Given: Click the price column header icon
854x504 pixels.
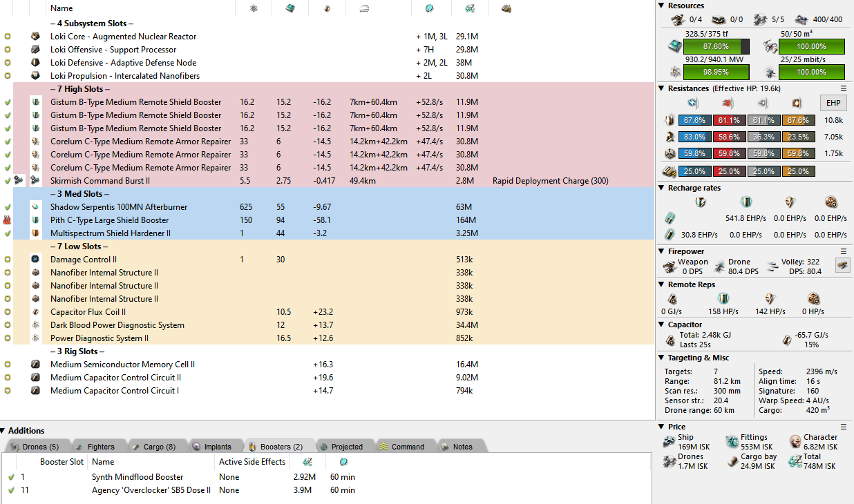Looking at the screenshot, I should pyautogui.click(x=470, y=8).
